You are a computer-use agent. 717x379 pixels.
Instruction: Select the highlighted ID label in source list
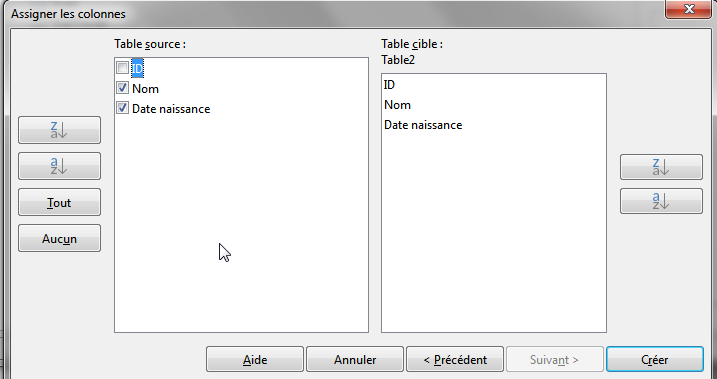[x=137, y=68]
